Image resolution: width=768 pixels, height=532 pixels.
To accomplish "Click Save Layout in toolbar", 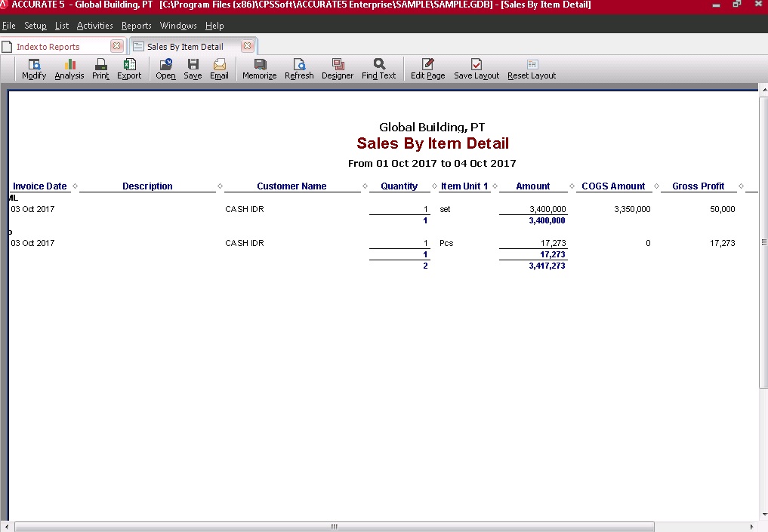I will click(477, 69).
